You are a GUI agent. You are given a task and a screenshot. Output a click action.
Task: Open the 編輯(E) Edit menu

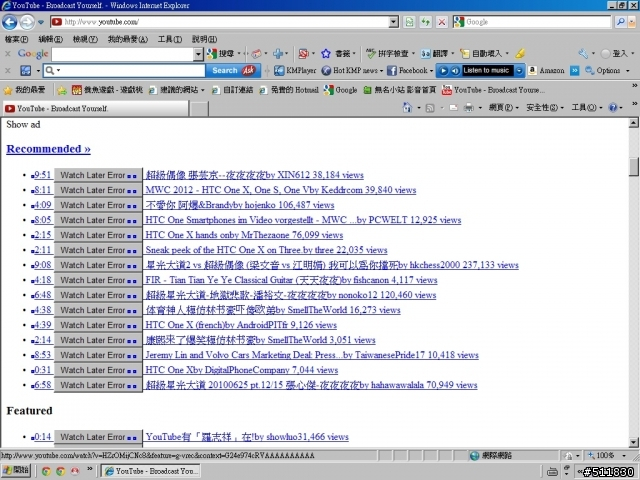[51, 39]
